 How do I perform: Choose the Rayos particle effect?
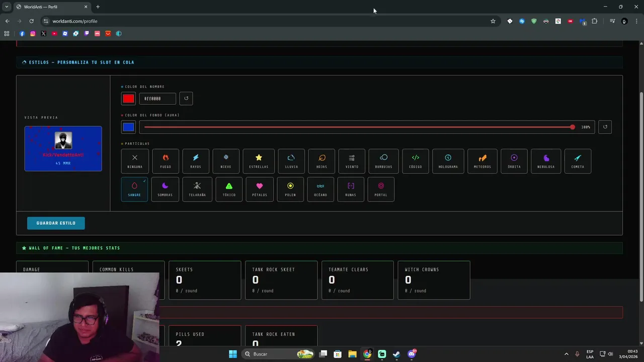tap(196, 161)
